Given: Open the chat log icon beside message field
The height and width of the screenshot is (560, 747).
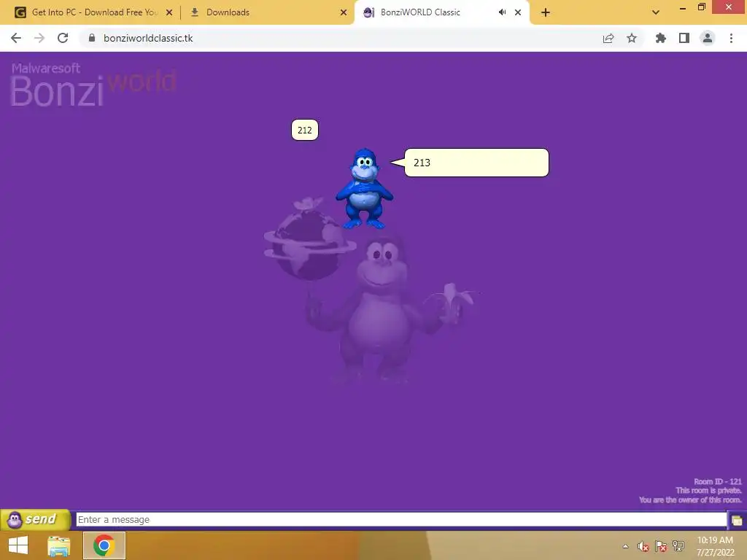Looking at the screenshot, I should click(x=737, y=520).
